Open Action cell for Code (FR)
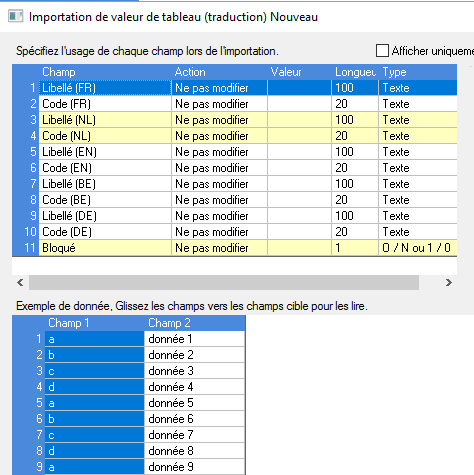Screen dimensions: 474x475 click(x=219, y=104)
